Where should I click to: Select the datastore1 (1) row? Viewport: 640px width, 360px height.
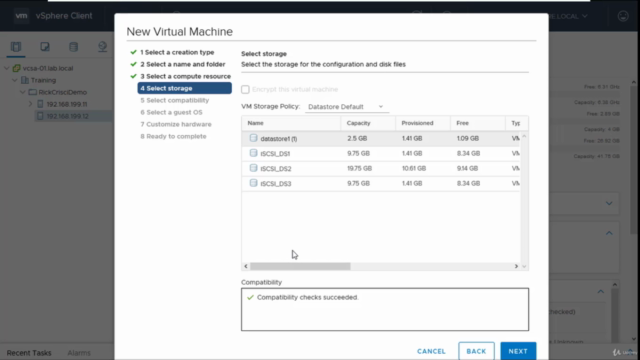click(381, 138)
